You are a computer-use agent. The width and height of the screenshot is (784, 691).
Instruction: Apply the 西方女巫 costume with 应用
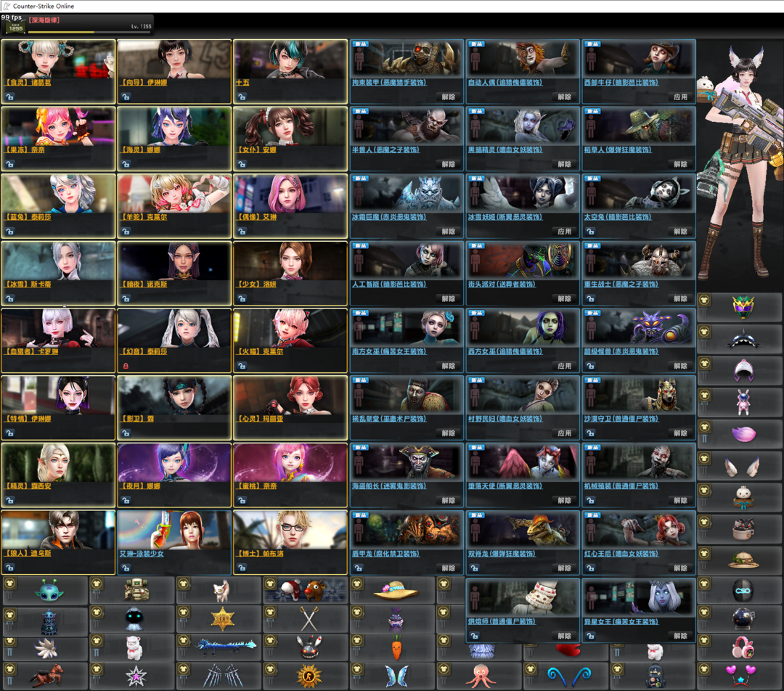[565, 366]
